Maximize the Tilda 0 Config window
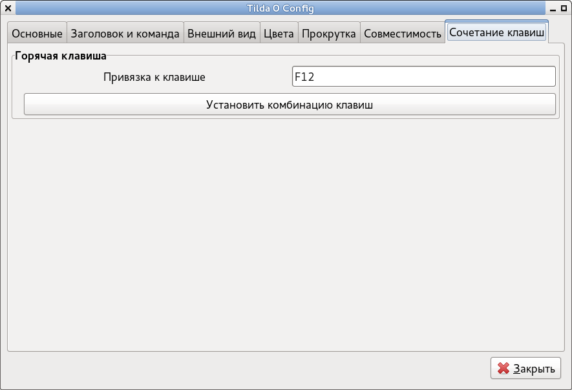The height and width of the screenshot is (390, 572). click(564, 8)
